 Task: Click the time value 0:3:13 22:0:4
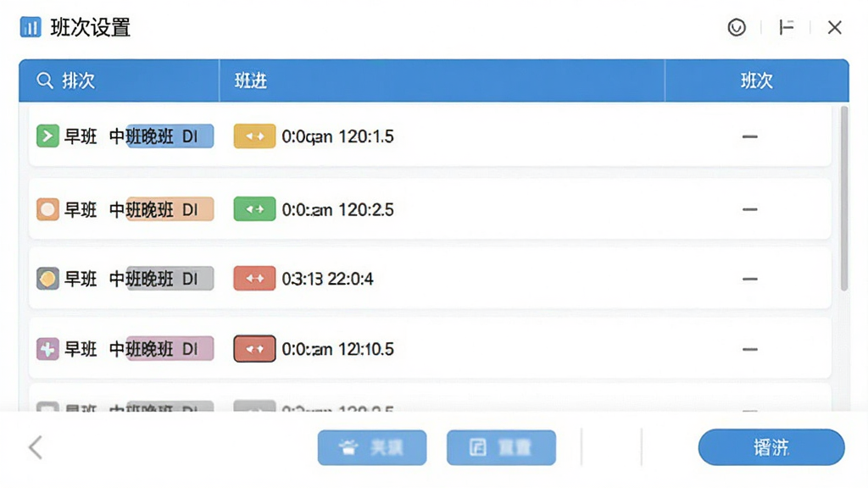tap(327, 279)
